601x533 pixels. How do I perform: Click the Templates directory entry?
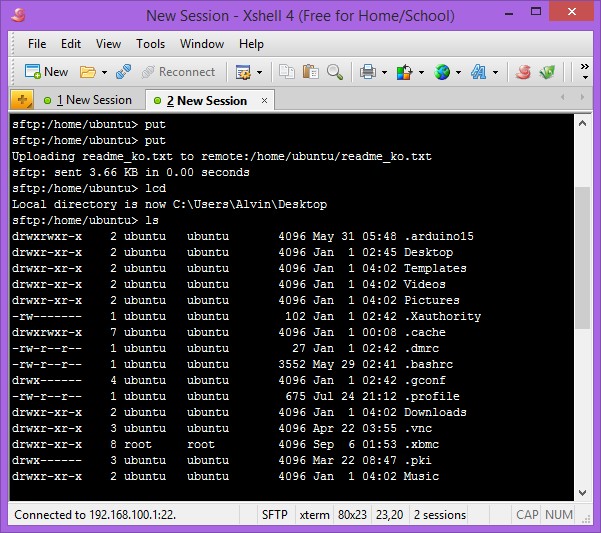pyautogui.click(x=435, y=268)
